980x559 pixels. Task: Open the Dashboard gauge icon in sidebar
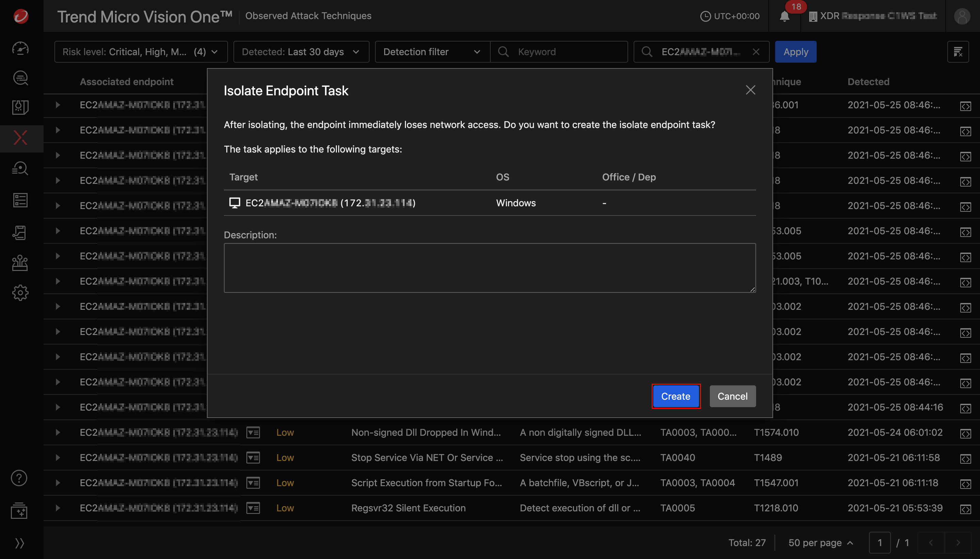pos(20,48)
